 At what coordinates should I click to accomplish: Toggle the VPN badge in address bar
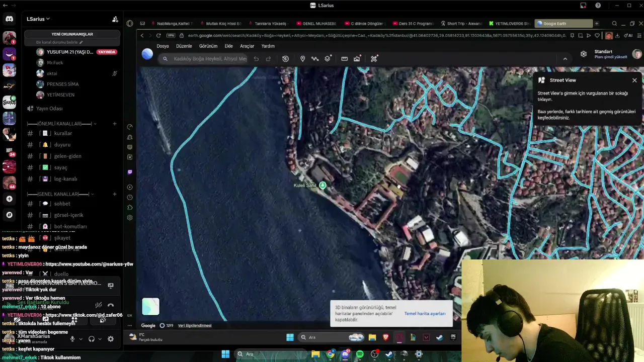(x=171, y=36)
